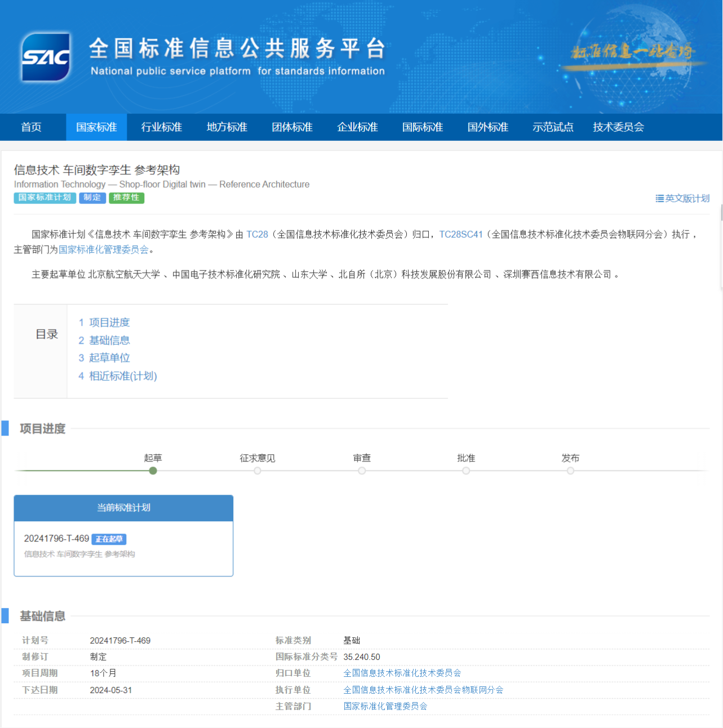723x728 pixels.
Task: Click the 起草 progress stage marker
Action: tap(153, 470)
